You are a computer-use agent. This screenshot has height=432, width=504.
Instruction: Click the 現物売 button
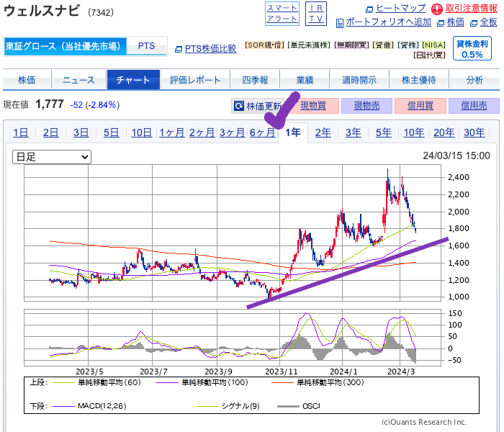tap(366, 106)
